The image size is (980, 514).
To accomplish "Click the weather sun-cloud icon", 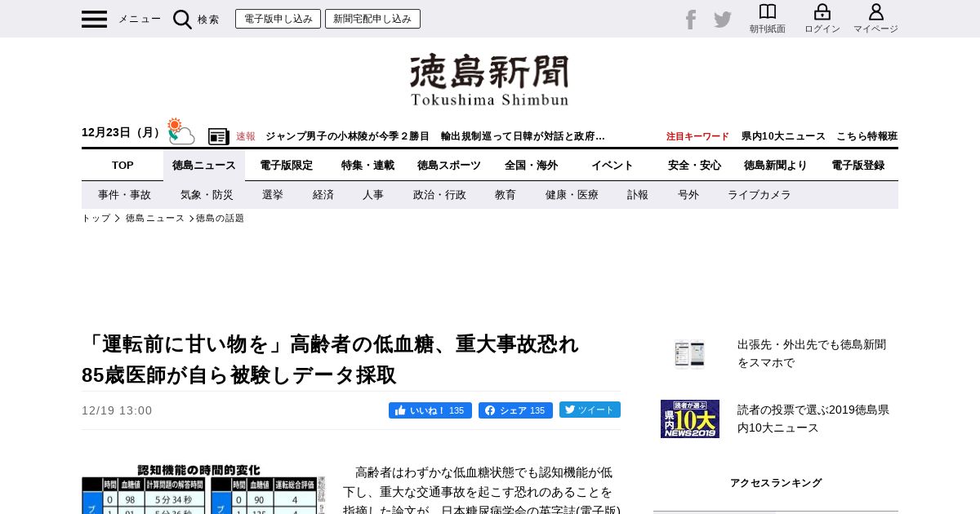I will 181,132.
